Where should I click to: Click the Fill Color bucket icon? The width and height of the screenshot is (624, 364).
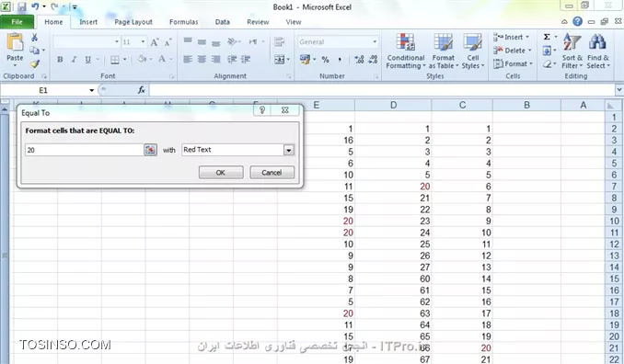142,59
